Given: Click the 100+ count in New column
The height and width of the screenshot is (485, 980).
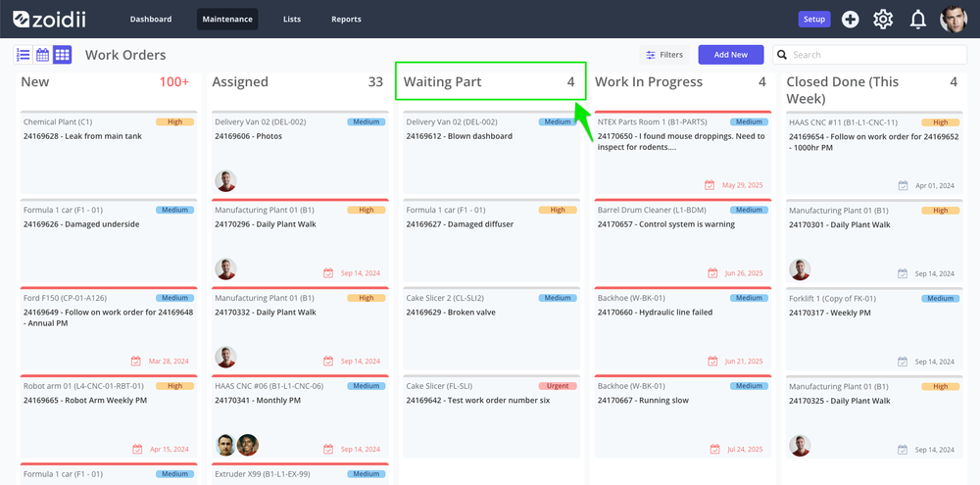Looking at the screenshot, I should 173,82.
